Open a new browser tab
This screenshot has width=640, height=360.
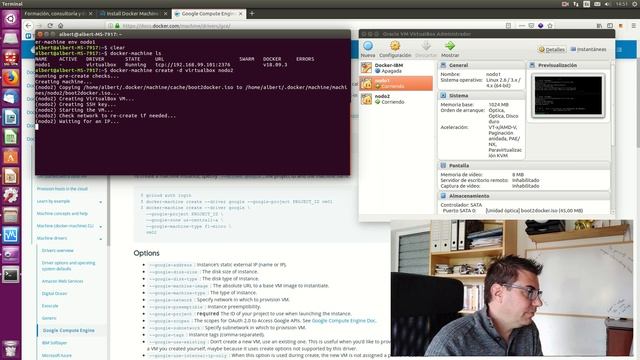pyautogui.click(x=252, y=13)
